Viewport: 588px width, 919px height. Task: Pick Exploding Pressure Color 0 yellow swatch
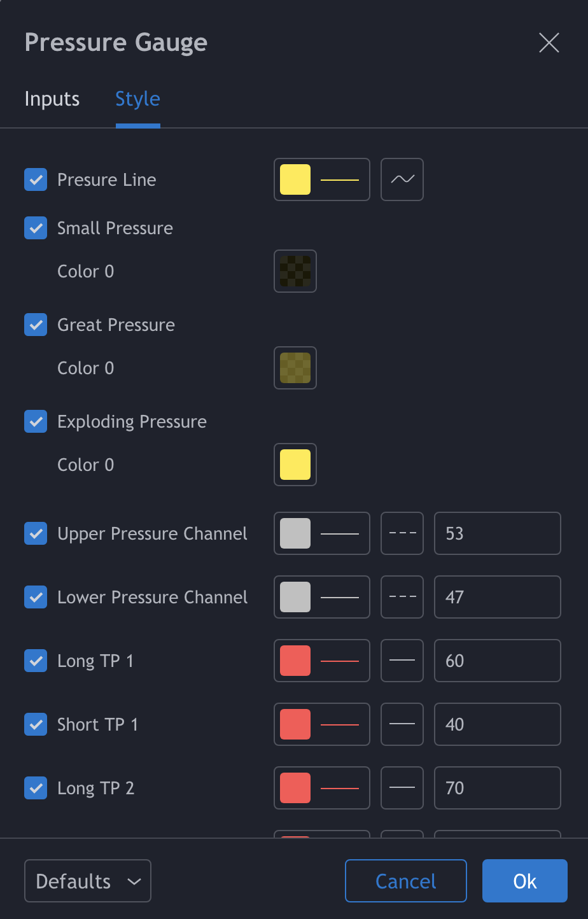295,465
